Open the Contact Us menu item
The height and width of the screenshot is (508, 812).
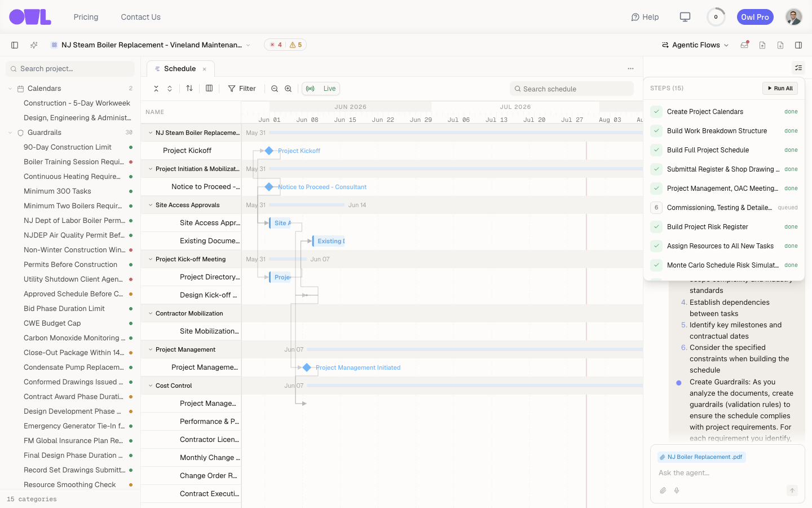click(x=140, y=17)
